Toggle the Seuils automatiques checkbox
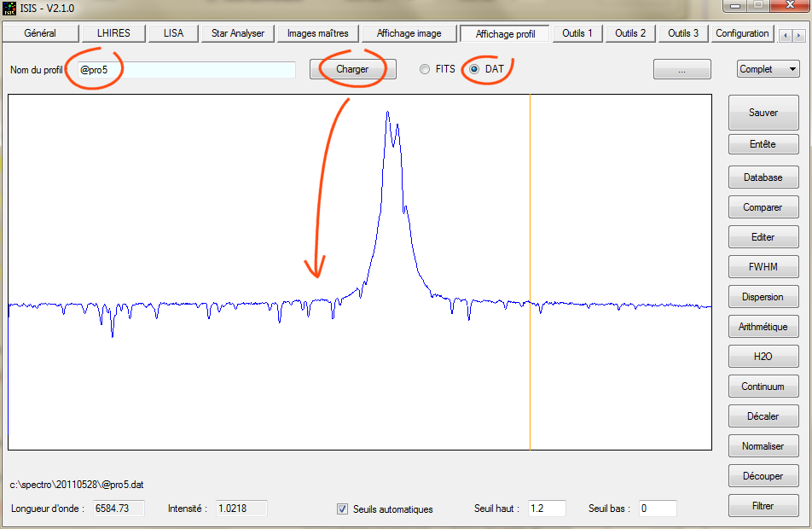 (343, 509)
